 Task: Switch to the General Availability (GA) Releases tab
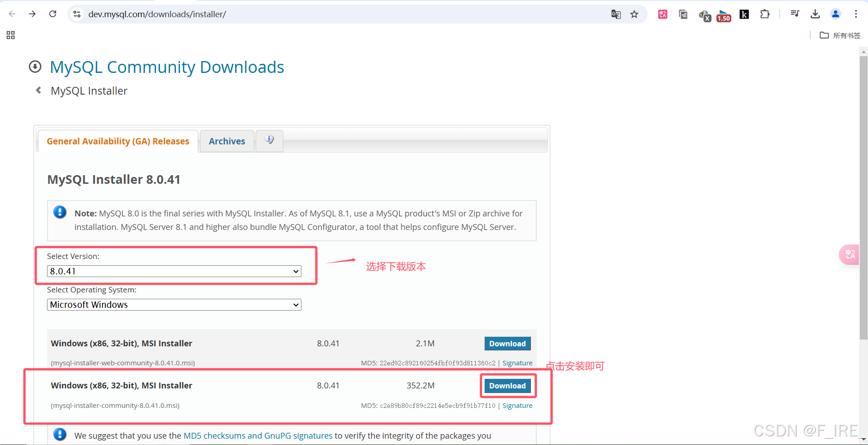[118, 141]
